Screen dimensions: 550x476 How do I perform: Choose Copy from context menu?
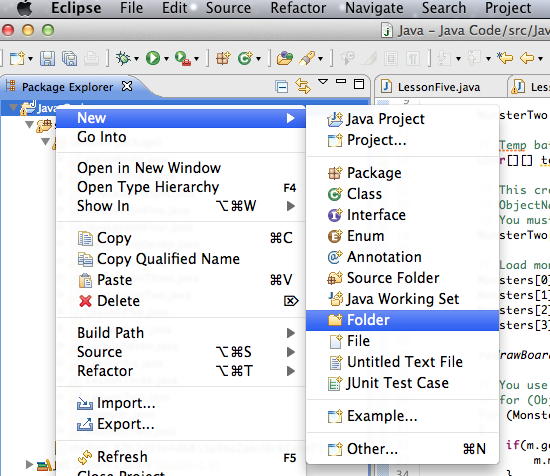[181, 238]
